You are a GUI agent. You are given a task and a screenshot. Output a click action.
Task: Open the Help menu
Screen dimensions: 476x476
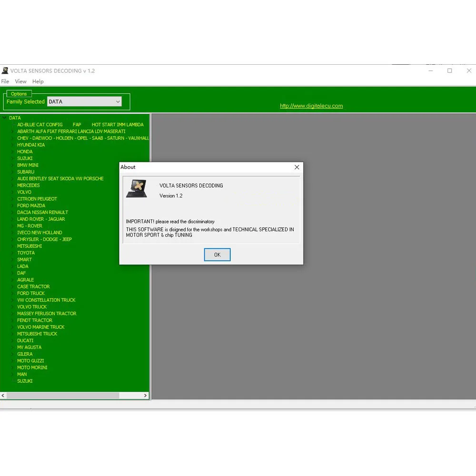pos(38,81)
